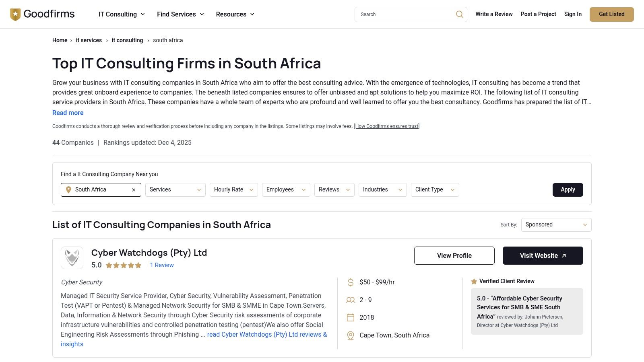The height and width of the screenshot is (362, 644).
Task: Expand the Services filter dropdown
Action: pyautogui.click(x=175, y=190)
